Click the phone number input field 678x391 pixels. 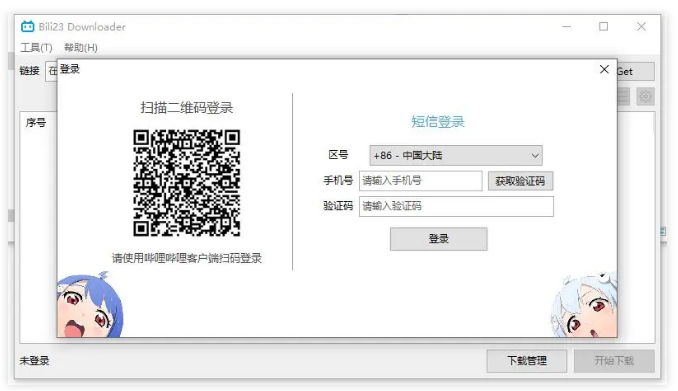(x=420, y=181)
